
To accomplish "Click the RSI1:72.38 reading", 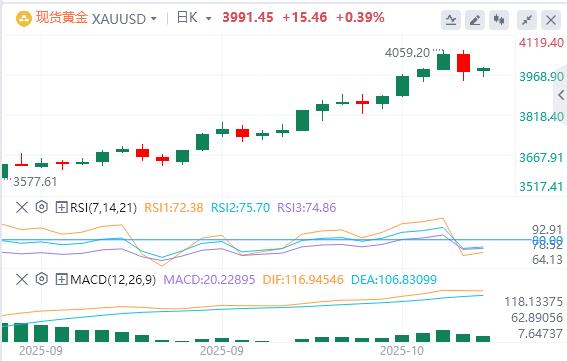I will 174,208.
